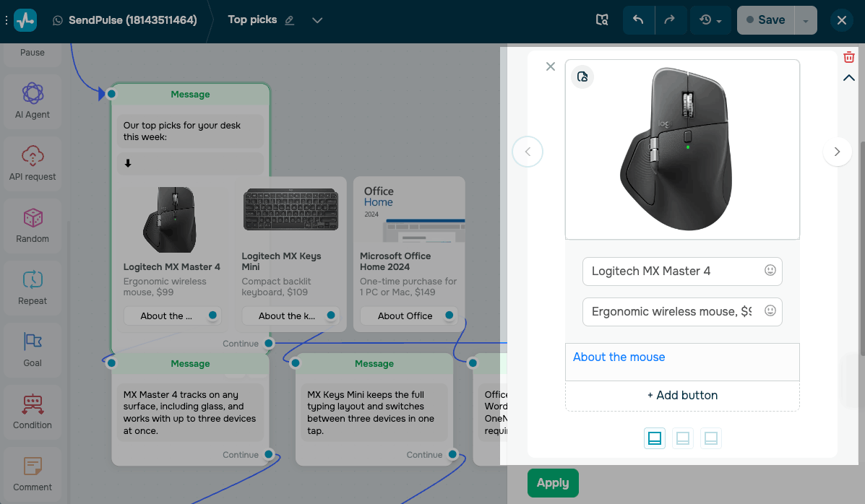Click 'Compact backlit keyboard, $109' description
This screenshot has width=865, height=504.
pos(276,287)
